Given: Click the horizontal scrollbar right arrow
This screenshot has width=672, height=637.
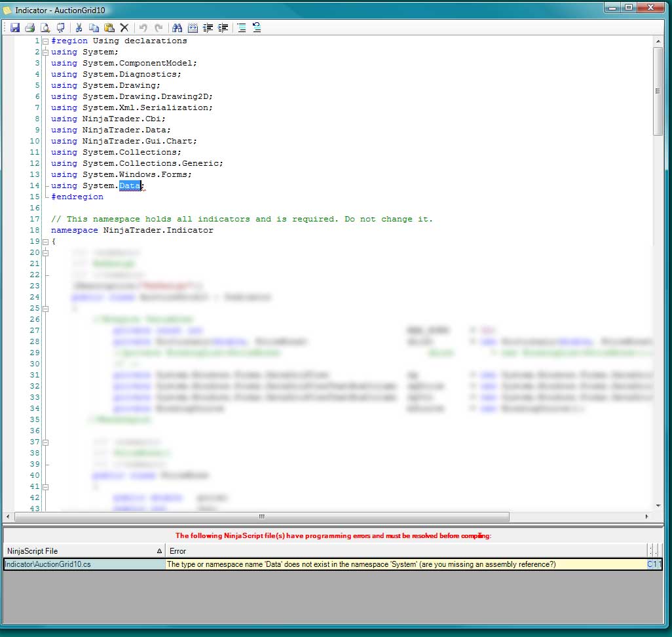Looking at the screenshot, I should (x=646, y=516).
